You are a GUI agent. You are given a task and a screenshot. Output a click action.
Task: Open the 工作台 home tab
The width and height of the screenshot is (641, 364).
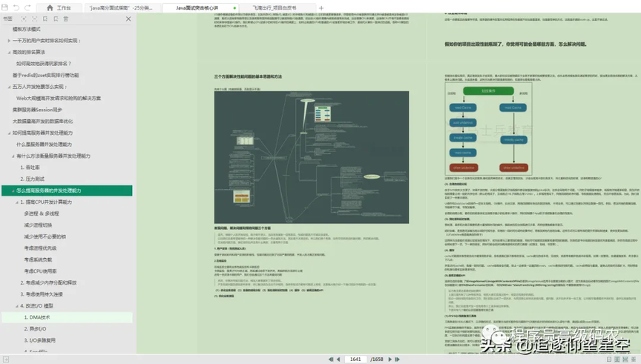pos(59,7)
